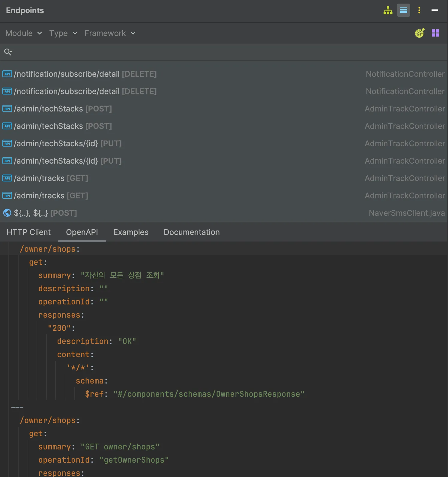The image size is (448, 477).
Task: Click the search magnifier icon
Action: click(8, 52)
